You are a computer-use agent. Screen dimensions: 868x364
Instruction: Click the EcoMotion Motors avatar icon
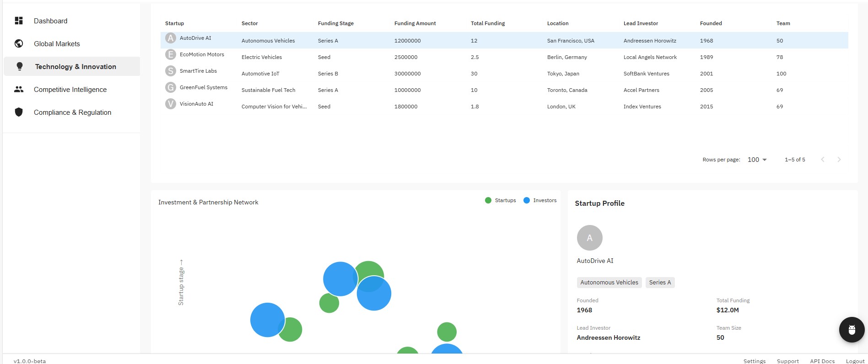click(171, 55)
